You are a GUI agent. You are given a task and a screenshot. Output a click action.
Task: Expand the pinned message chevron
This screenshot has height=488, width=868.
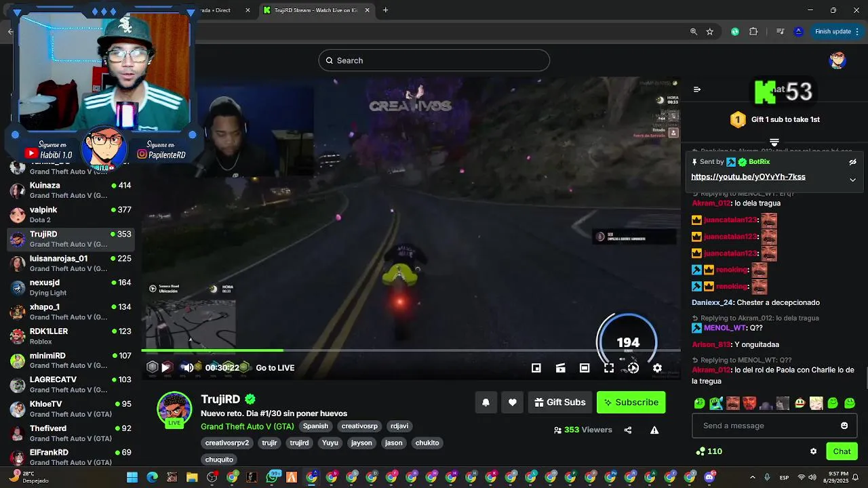coord(852,180)
